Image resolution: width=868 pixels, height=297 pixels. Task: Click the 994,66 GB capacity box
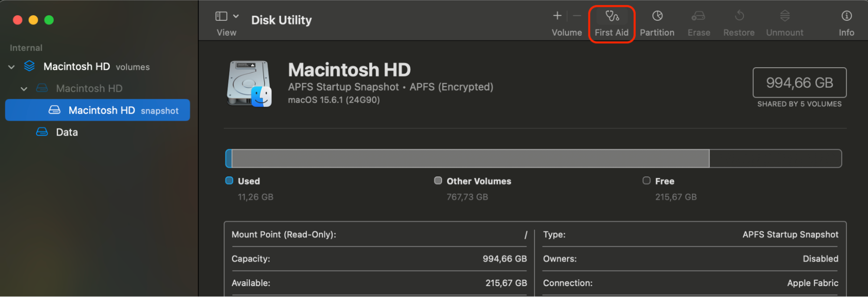point(799,82)
